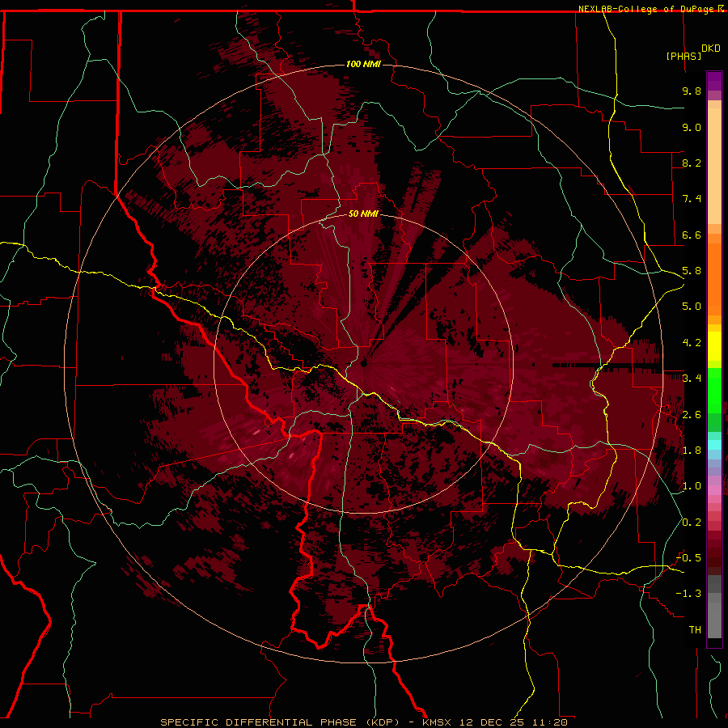Select the 2.6 value on the color scale

(692, 415)
